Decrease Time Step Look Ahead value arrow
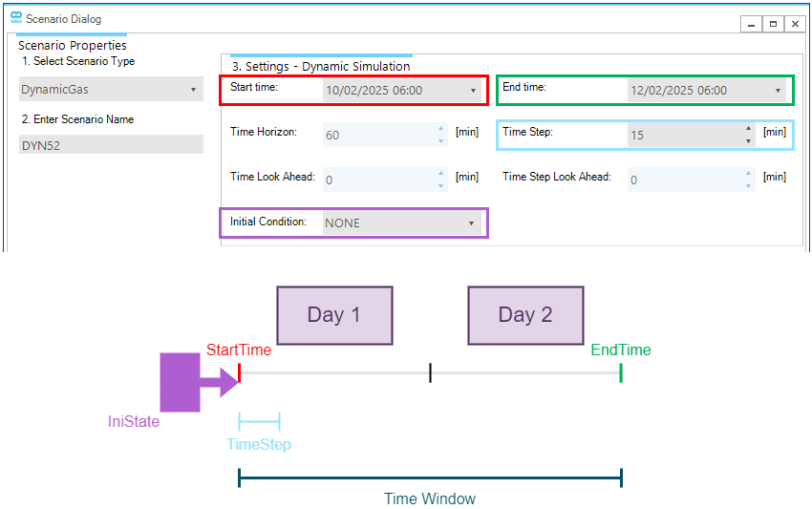This screenshot has height=509, width=812. click(x=748, y=186)
